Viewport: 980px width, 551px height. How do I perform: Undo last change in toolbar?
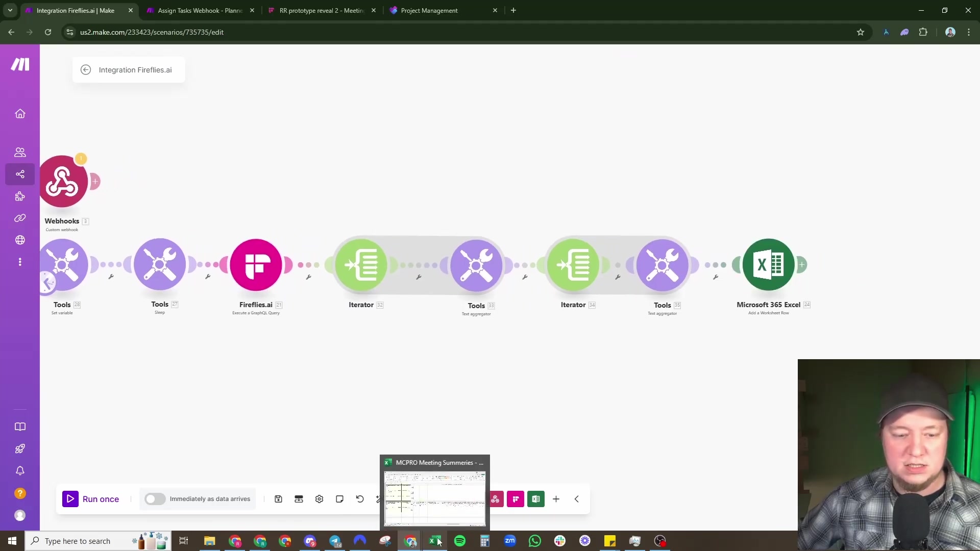point(360,499)
